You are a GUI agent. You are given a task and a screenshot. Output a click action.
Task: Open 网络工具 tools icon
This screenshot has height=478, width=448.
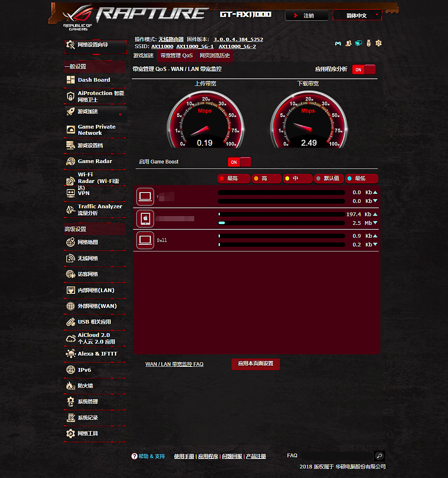click(71, 434)
